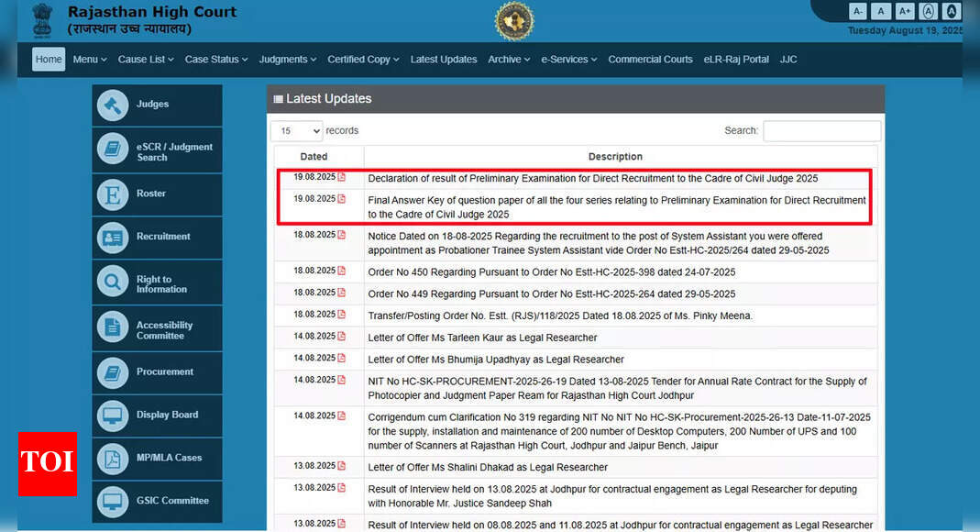
Task: Open the JJC menu item
Action: pos(788,60)
